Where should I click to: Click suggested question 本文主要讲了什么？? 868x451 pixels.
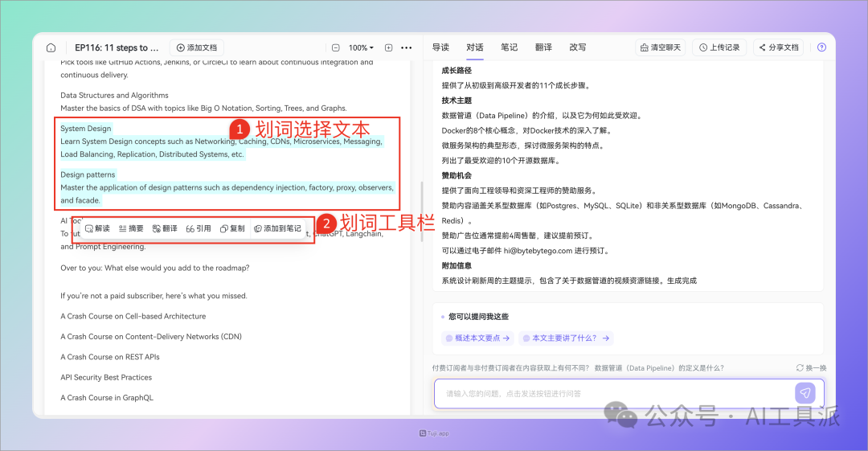coord(566,338)
